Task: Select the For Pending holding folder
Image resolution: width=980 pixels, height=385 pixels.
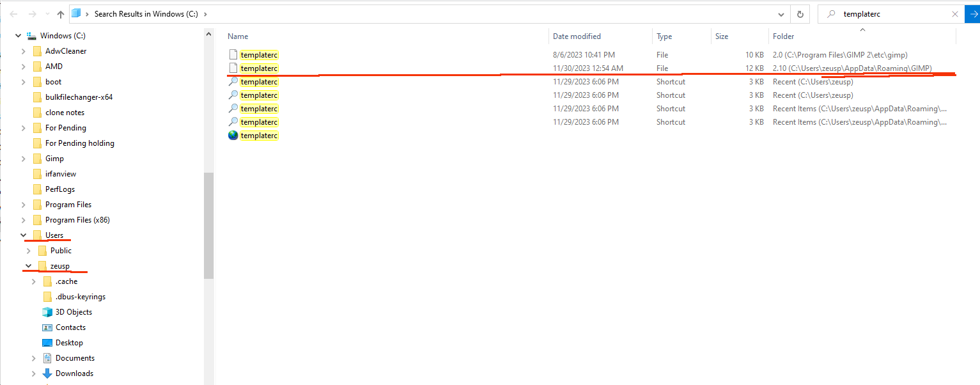Action: coord(79,143)
